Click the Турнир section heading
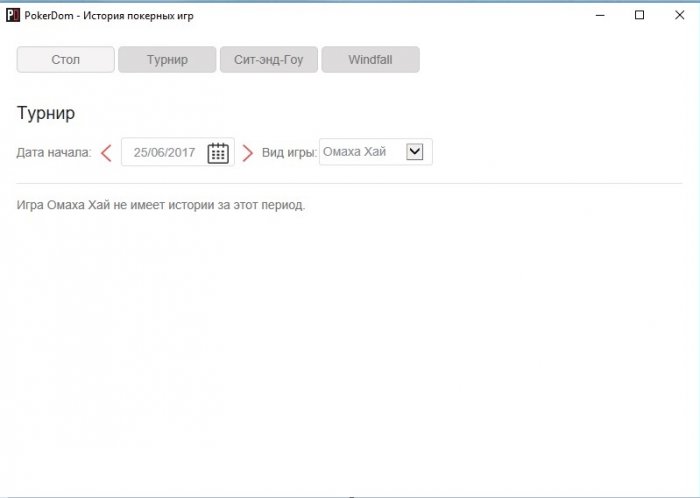This screenshot has width=700, height=498. [46, 113]
